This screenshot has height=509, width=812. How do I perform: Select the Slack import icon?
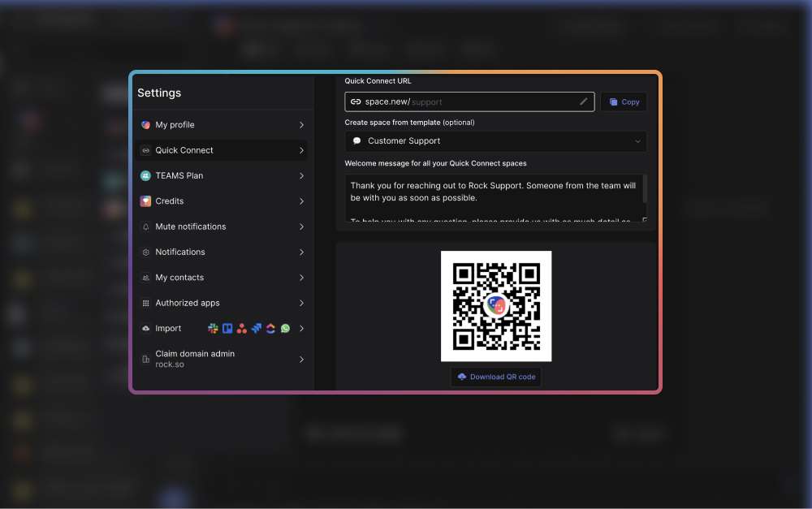pos(213,328)
